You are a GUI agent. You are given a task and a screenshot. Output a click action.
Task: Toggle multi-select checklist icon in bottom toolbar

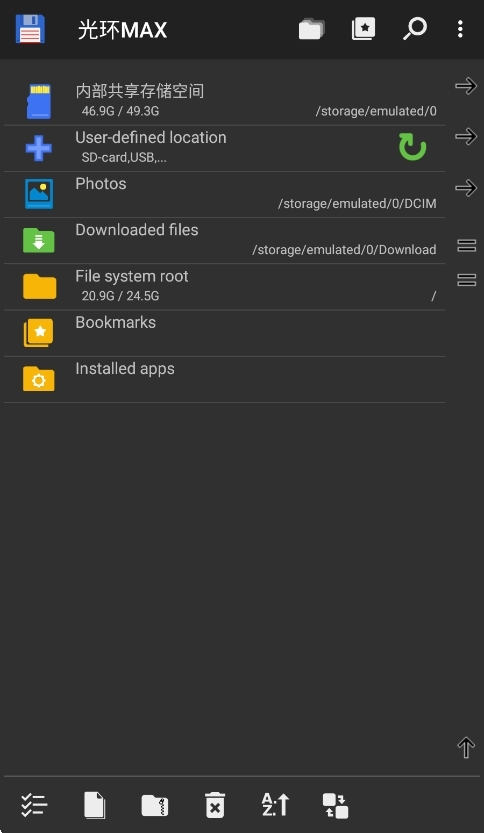point(34,805)
